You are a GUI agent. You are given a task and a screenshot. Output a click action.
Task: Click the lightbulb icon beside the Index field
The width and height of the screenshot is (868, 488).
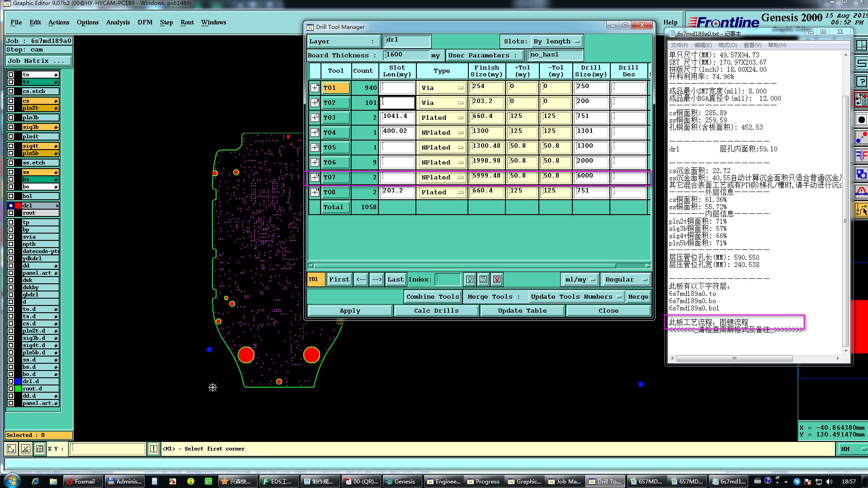pos(470,280)
